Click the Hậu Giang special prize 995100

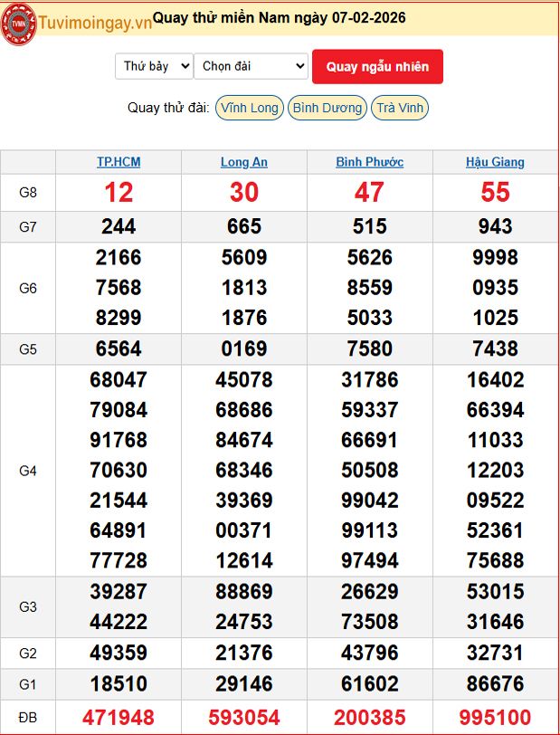point(495,717)
